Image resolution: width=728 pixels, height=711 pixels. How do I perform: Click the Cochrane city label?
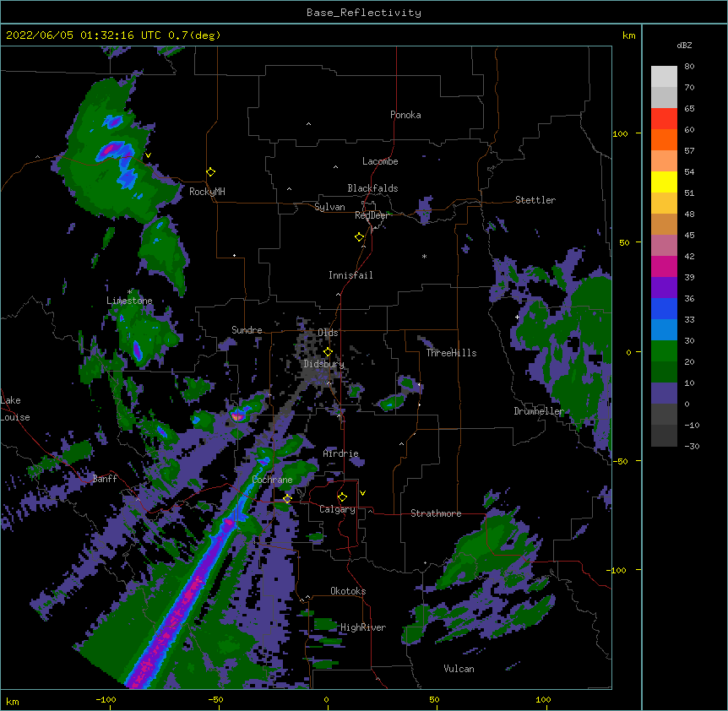tap(272, 480)
